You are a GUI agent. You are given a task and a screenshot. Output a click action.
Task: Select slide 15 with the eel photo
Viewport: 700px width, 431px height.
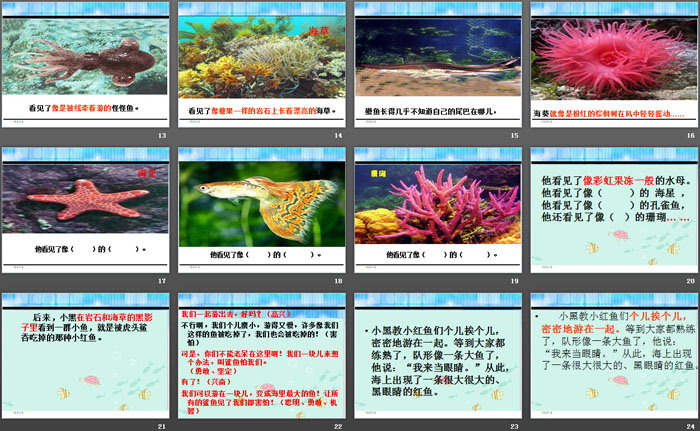[x=438, y=65]
